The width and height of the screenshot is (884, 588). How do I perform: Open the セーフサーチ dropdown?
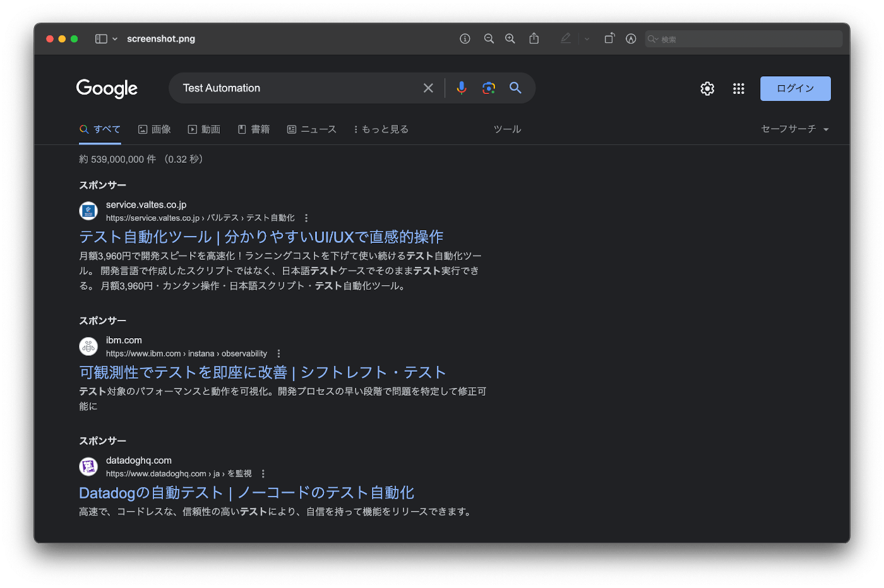[x=795, y=129]
